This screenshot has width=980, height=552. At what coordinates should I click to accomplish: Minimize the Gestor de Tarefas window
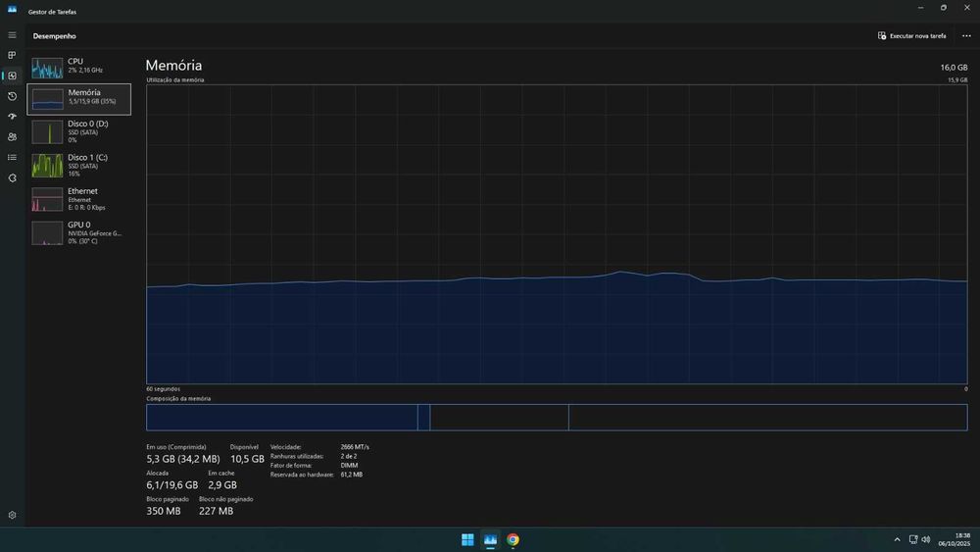pyautogui.click(x=920, y=8)
